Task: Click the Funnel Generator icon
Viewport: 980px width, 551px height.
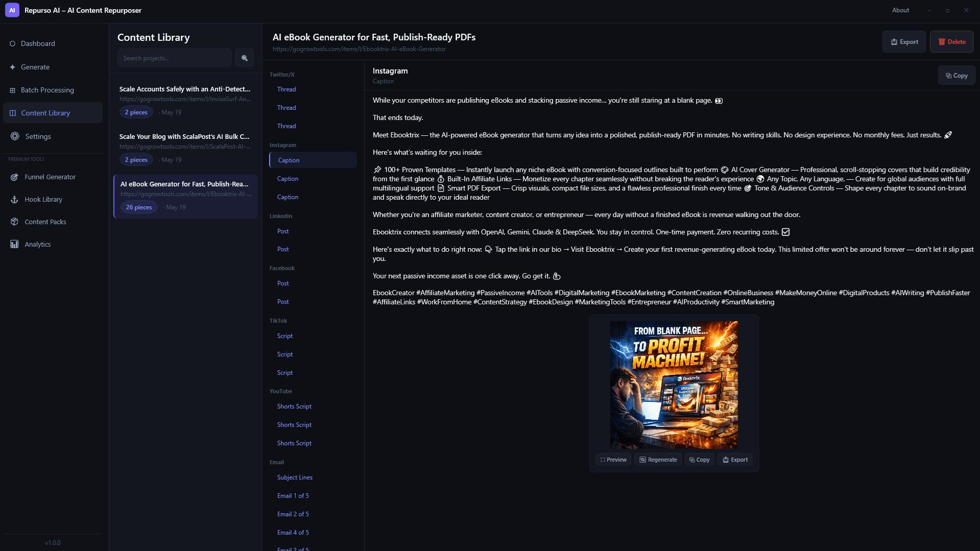Action: (x=14, y=177)
